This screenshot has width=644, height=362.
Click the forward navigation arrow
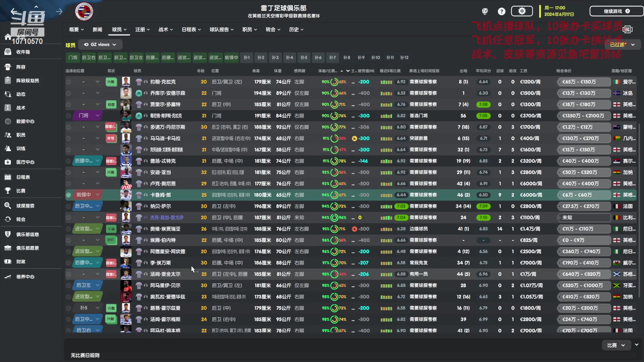point(59,12)
